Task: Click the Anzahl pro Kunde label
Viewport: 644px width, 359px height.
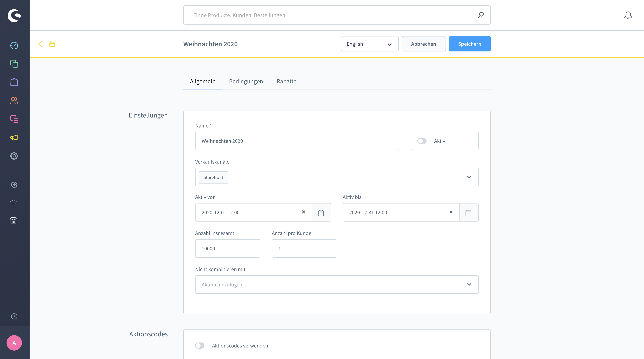Action: coord(291,233)
